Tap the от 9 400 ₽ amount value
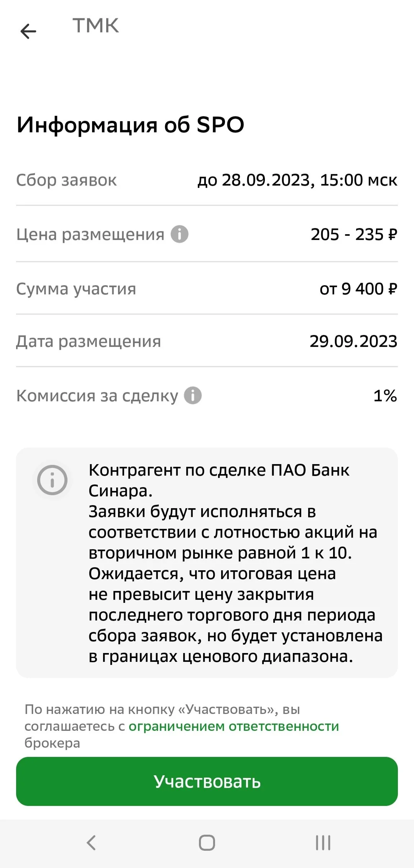Viewport: 414px width, 868px height. pyautogui.click(x=358, y=289)
